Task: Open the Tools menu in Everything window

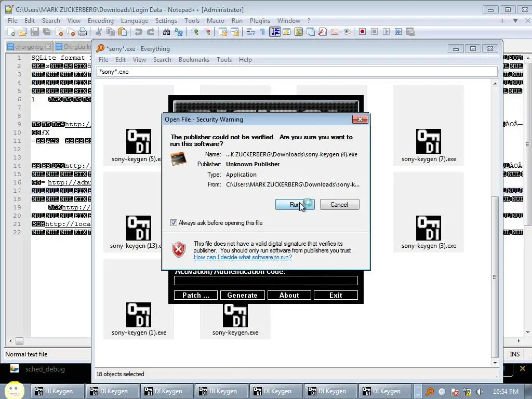Action: (224, 60)
